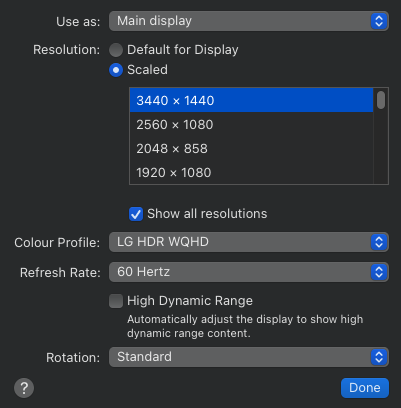The height and width of the screenshot is (408, 401).
Task: Select Default for Display radio button
Action: coord(116,50)
